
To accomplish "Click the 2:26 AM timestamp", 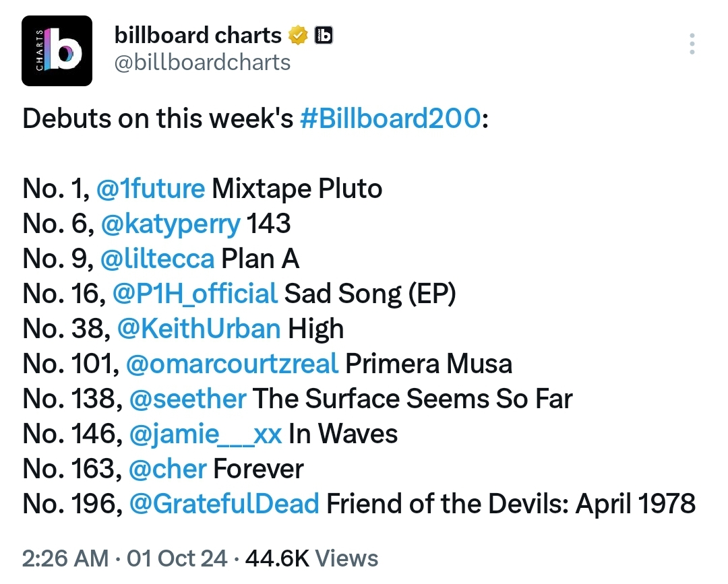I will [65, 558].
